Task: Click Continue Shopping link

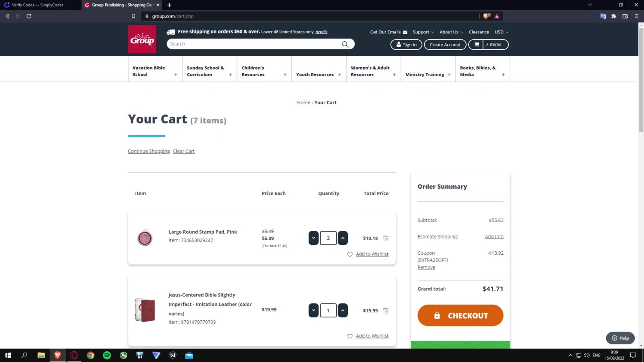Action: click(x=149, y=151)
